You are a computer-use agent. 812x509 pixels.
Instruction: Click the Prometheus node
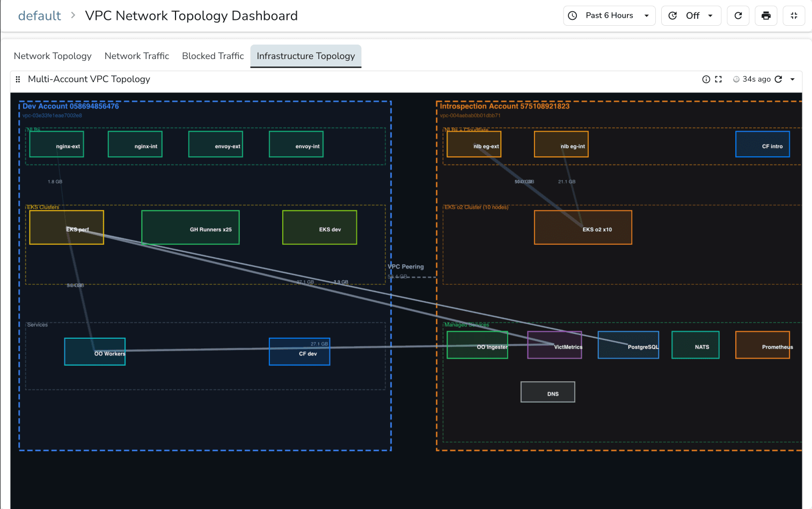tap(763, 345)
